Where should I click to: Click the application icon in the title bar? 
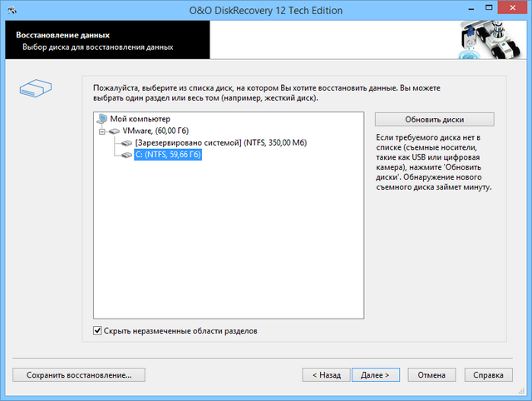[x=12, y=10]
